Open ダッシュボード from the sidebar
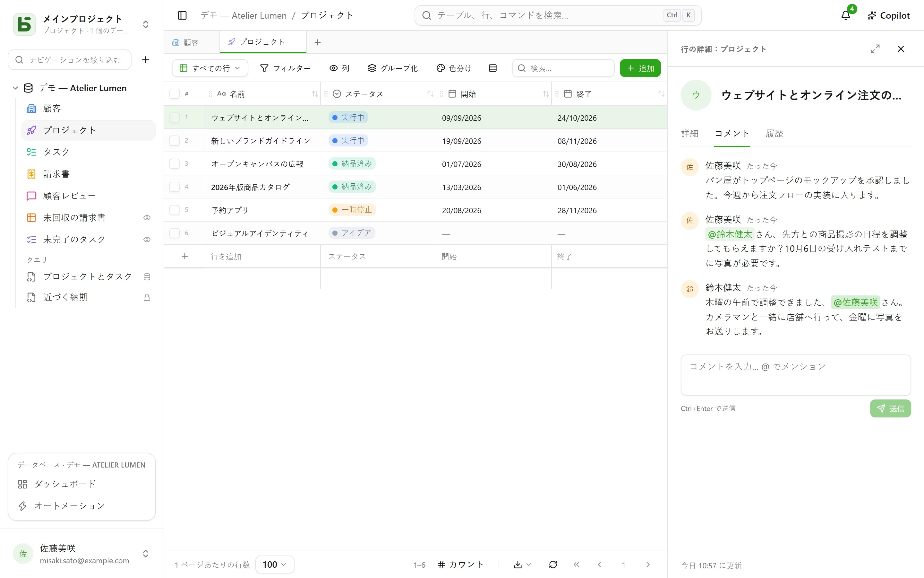 pyautogui.click(x=82, y=484)
